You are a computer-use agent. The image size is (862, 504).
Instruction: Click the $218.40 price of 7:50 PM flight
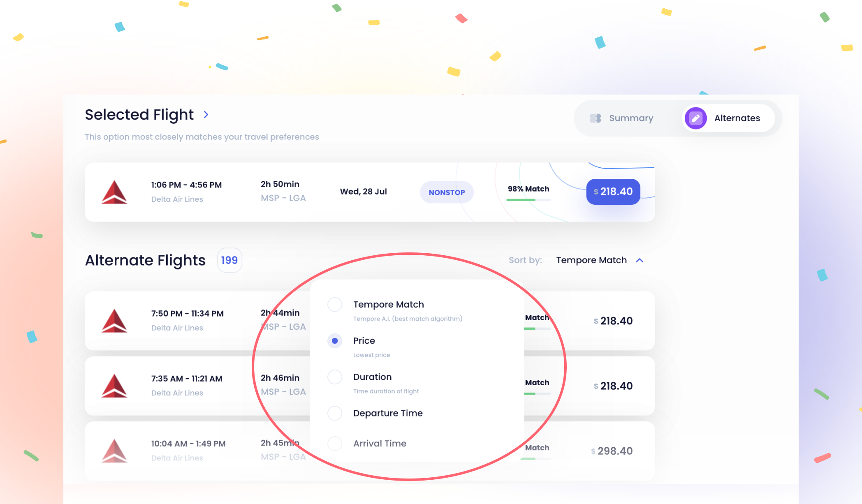coord(613,321)
